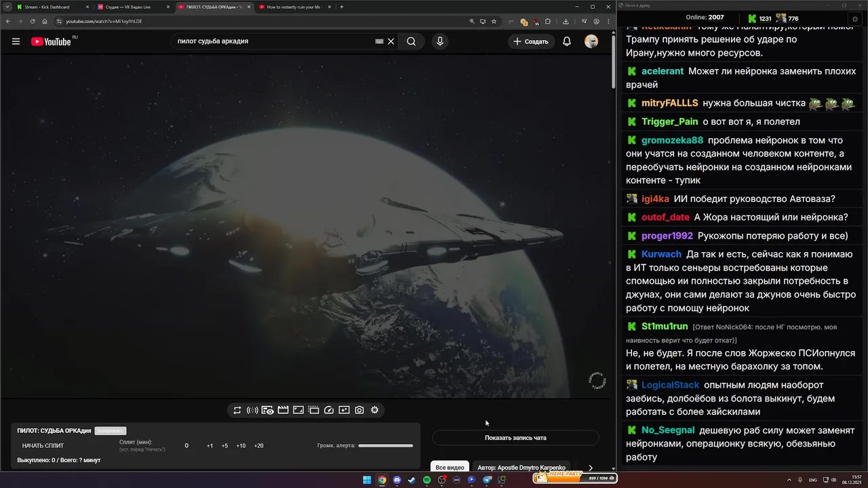Open Discord from the taskbar
868x488 pixels.
tap(397, 480)
